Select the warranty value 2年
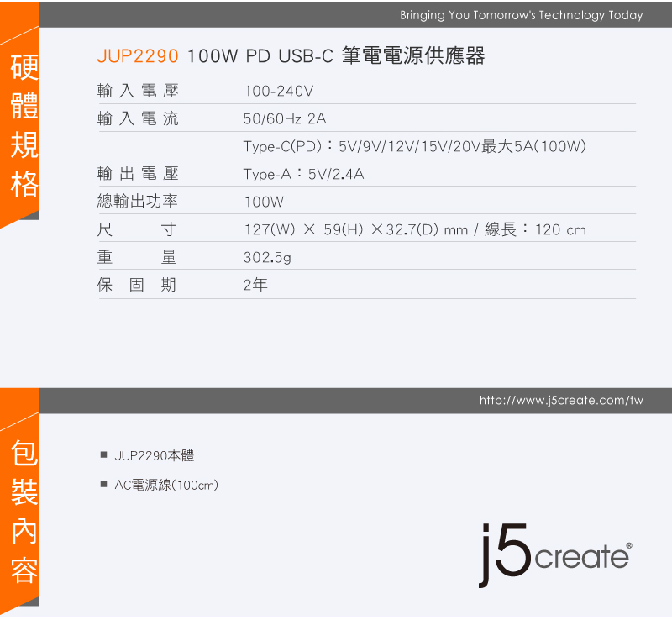This screenshot has height=620, width=672. point(255,285)
